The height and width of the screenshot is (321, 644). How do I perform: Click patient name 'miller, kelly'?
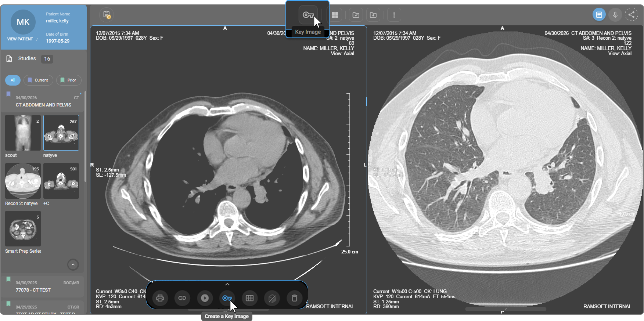(57, 21)
